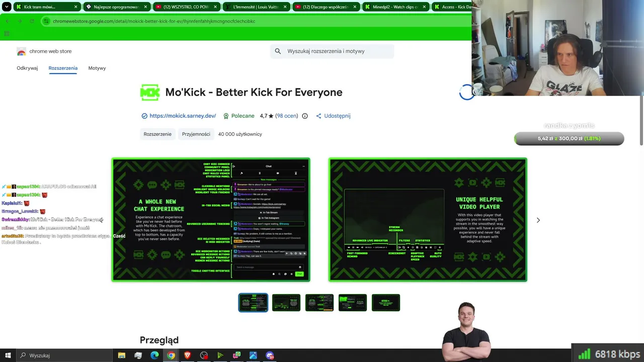This screenshot has height=362, width=644.
Task: Click the Chrome Web Store logo
Action: pyautogui.click(x=21, y=51)
